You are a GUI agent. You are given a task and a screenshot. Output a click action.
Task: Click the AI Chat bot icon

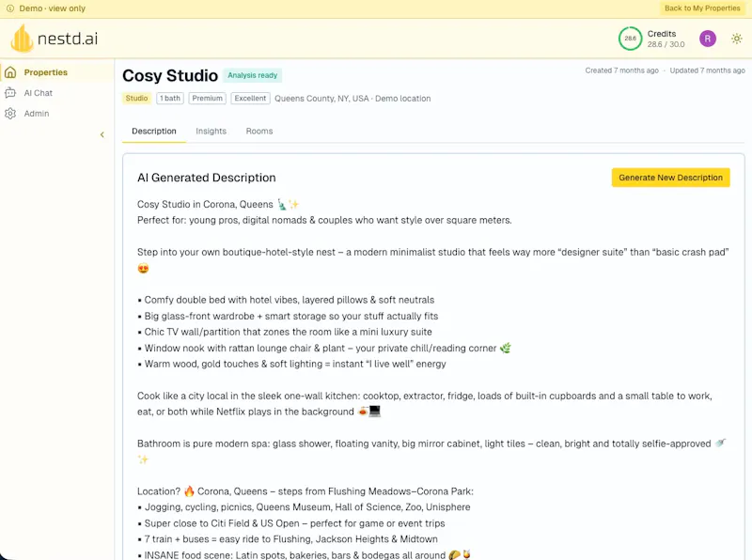(x=10, y=93)
